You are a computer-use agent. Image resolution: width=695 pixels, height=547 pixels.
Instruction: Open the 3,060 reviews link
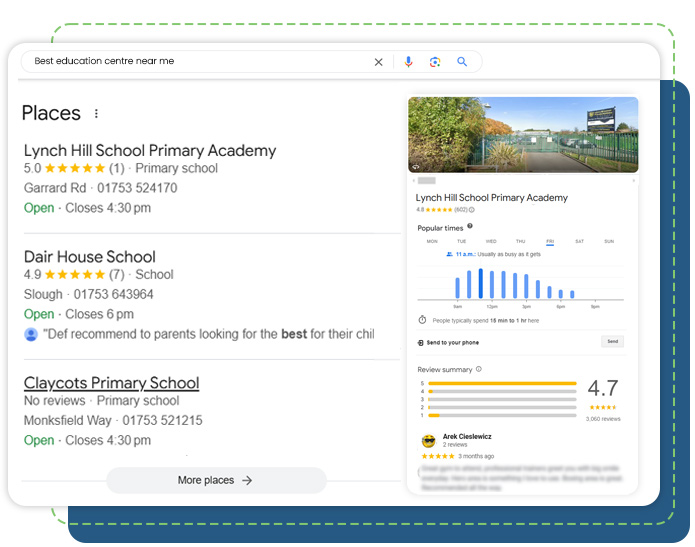[603, 419]
